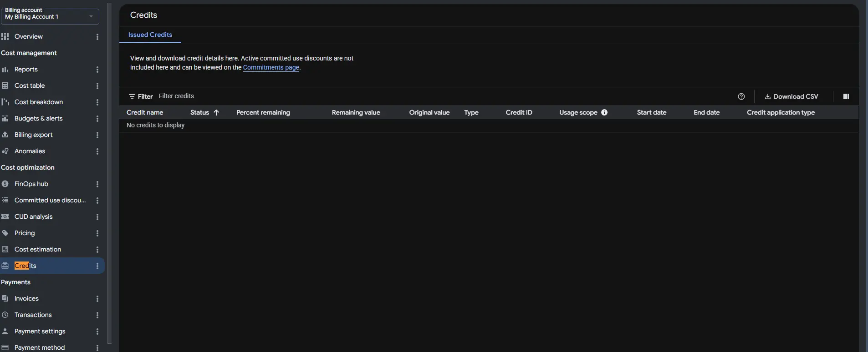Click the Budgets & alerts icon
Screen dimensions: 868x352
(x=5, y=118)
